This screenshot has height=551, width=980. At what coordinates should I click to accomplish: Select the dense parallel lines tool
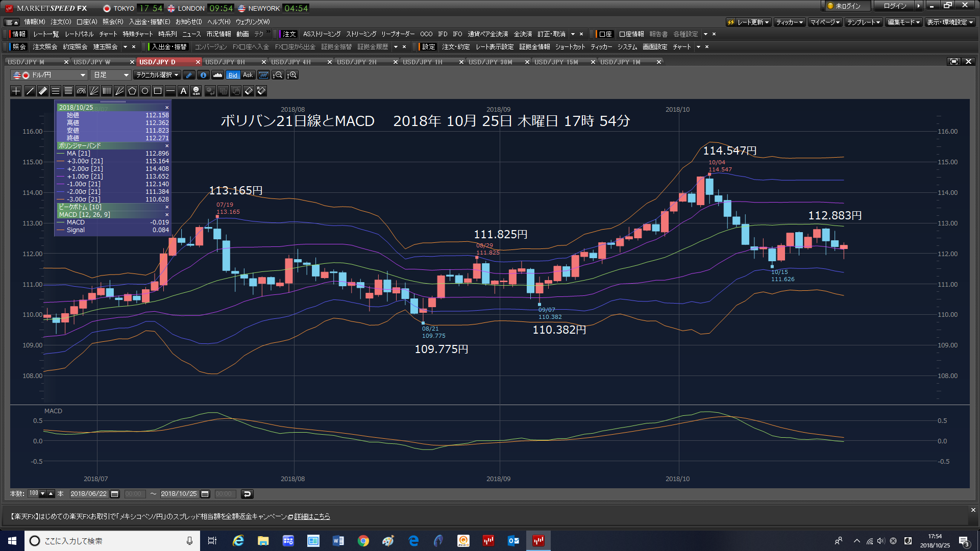coord(68,91)
